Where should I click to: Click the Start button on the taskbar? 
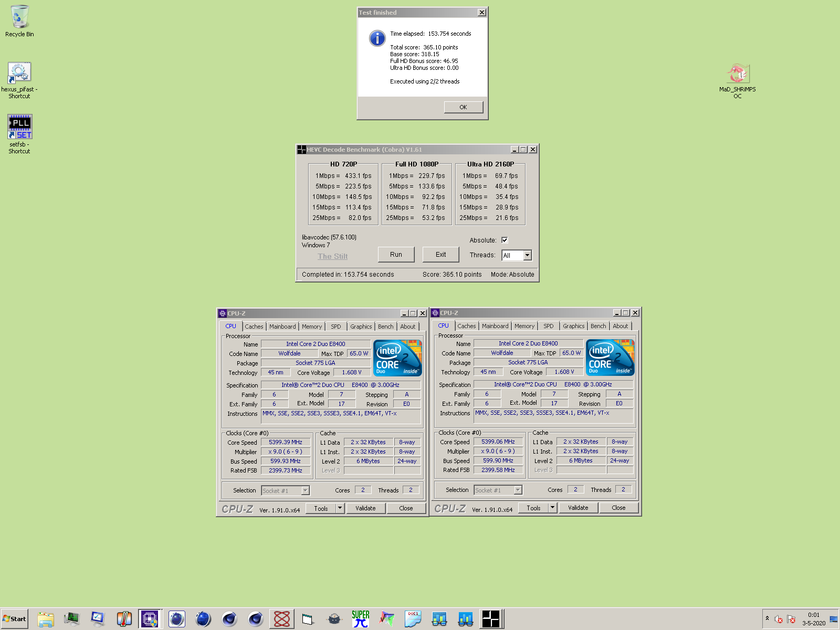(14, 619)
